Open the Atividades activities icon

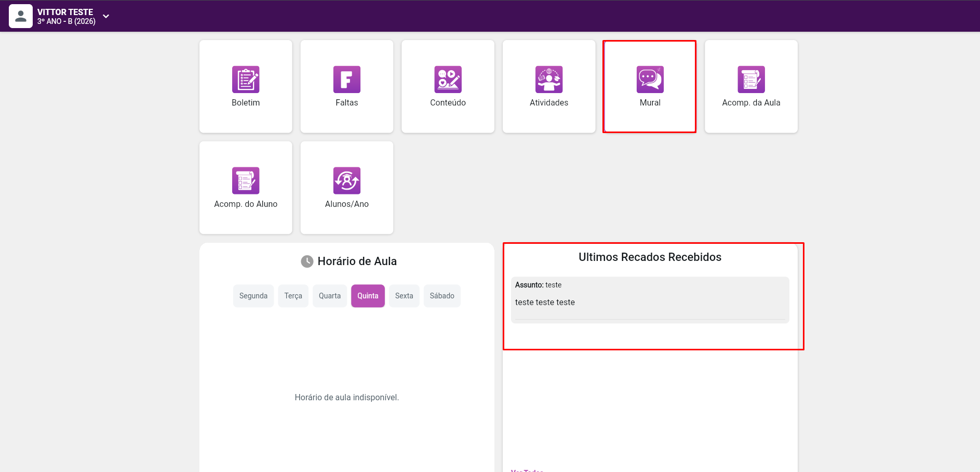548,80
